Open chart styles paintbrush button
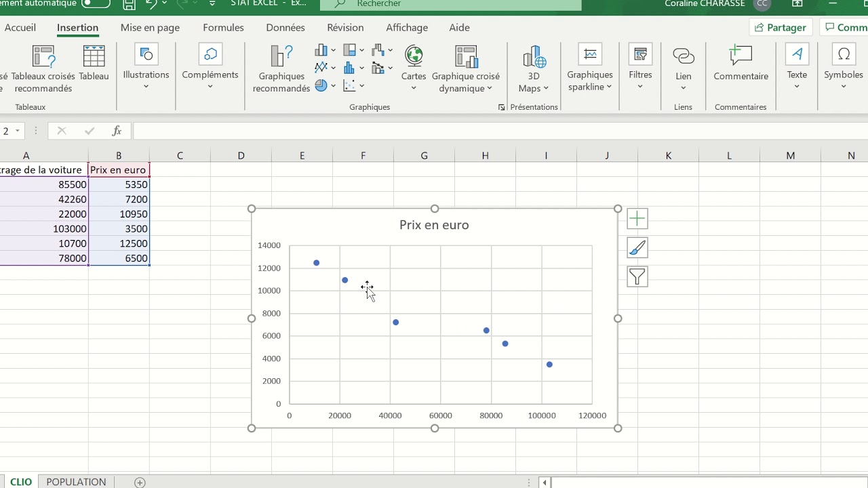 [x=637, y=247]
